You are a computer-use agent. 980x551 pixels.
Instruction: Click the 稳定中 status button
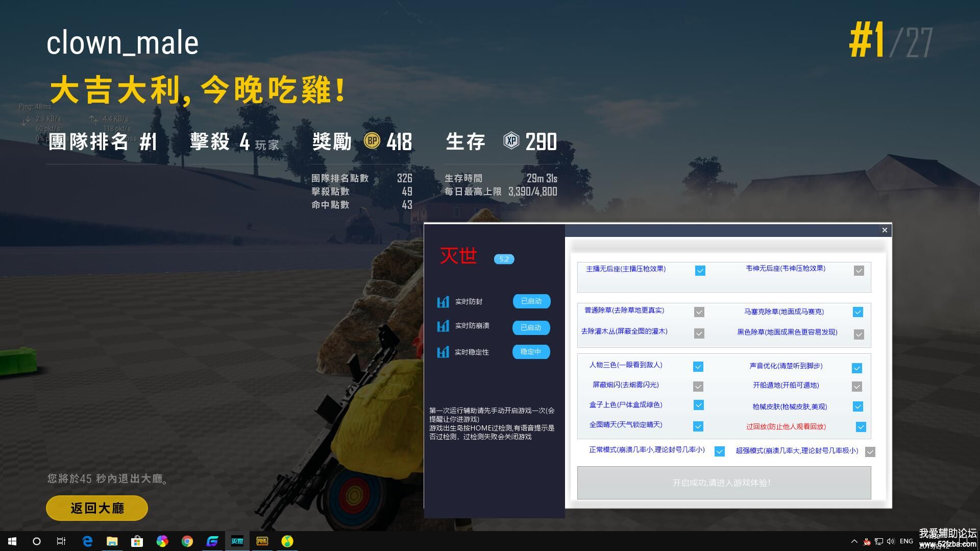point(531,352)
